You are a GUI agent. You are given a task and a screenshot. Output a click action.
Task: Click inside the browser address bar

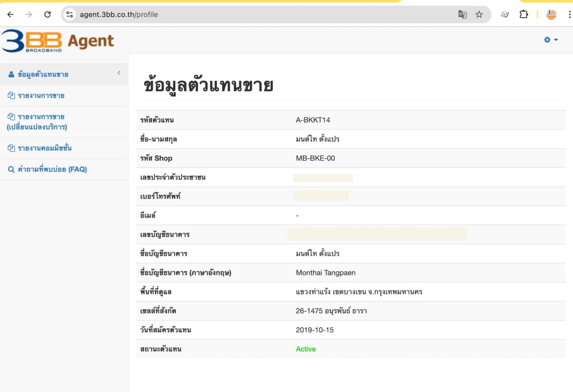[191, 14]
